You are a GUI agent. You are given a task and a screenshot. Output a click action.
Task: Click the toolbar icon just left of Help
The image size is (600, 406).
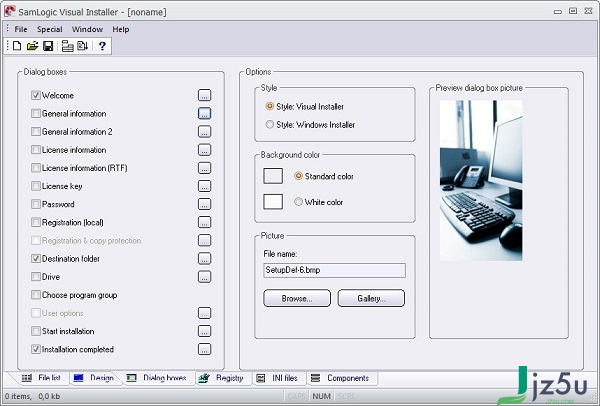coord(82,46)
